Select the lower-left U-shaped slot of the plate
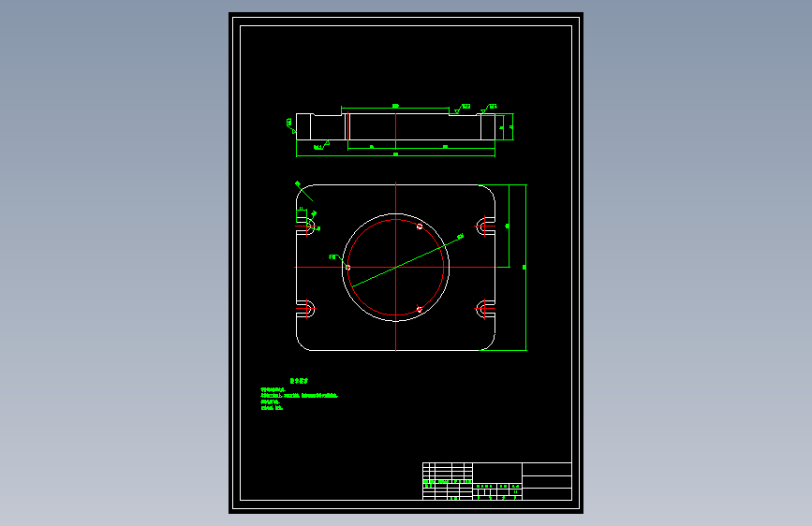812x526 pixels. (305, 309)
